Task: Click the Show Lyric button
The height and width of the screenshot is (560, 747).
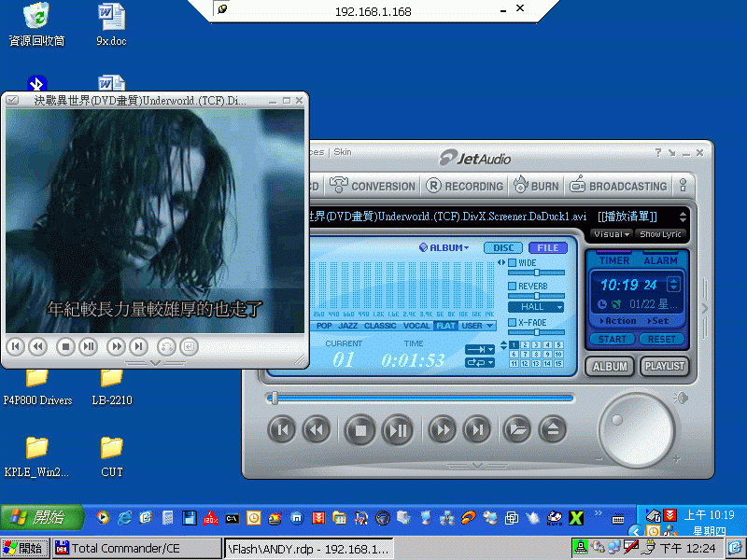Action: coord(660,234)
